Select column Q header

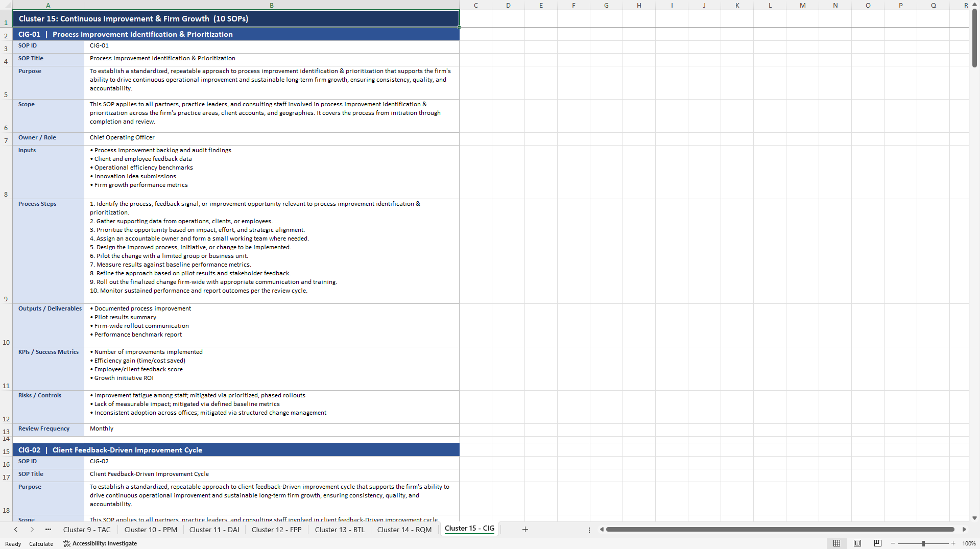933,5
